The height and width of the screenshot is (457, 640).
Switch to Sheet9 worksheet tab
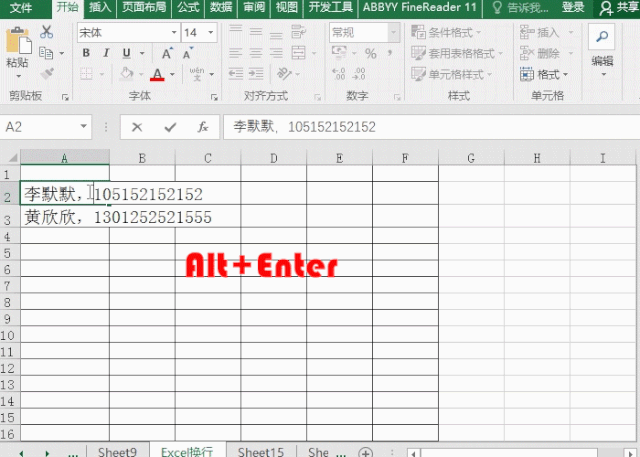pyautogui.click(x=117, y=451)
